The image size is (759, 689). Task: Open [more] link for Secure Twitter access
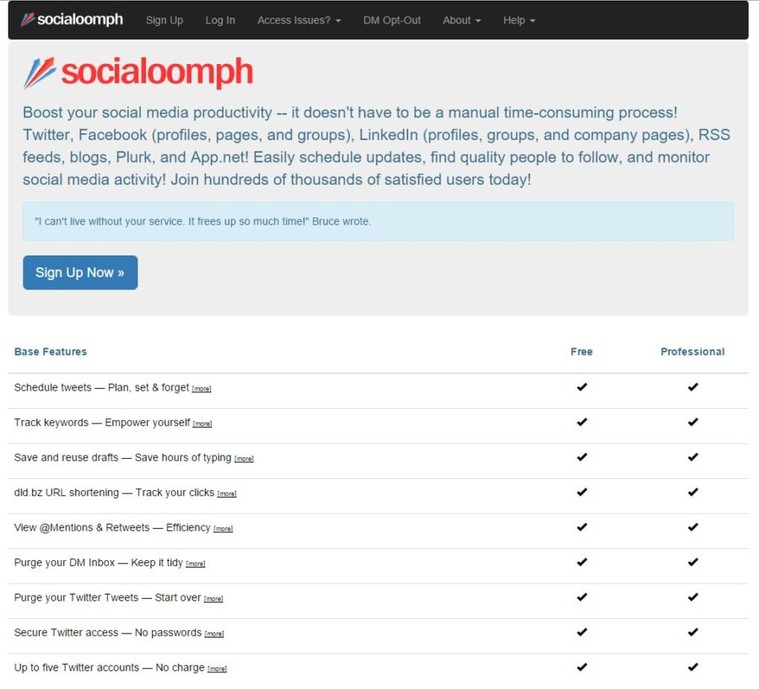tap(214, 634)
